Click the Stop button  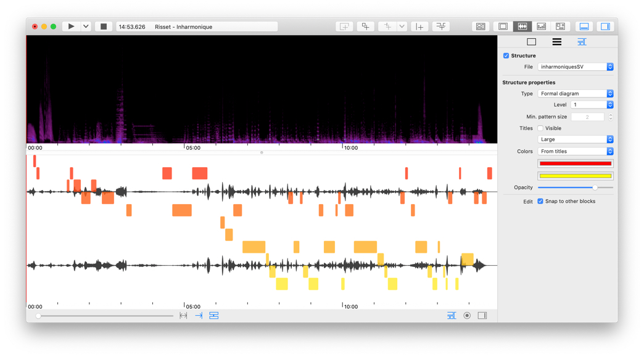[104, 27]
